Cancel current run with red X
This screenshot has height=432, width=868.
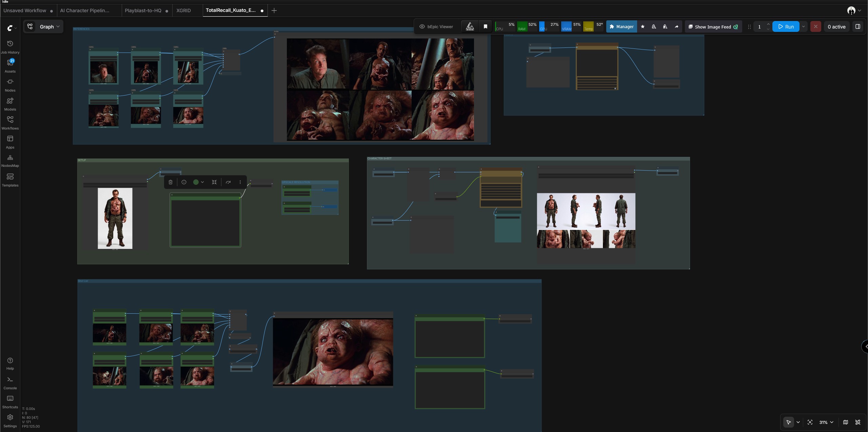coord(815,27)
